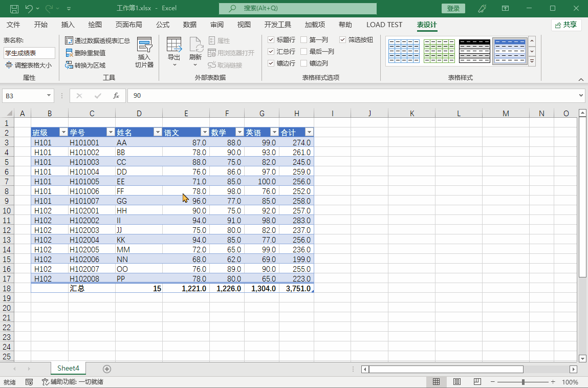Open filter dropdown for 合计 column

[x=309, y=132]
